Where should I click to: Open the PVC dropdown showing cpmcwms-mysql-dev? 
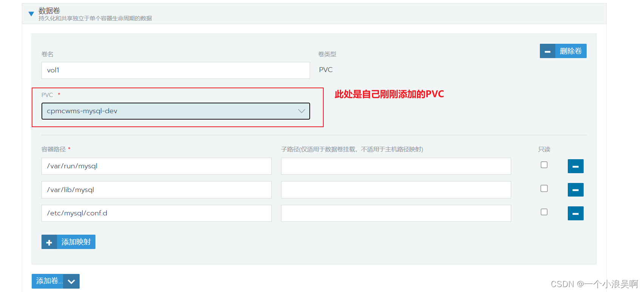[175, 111]
